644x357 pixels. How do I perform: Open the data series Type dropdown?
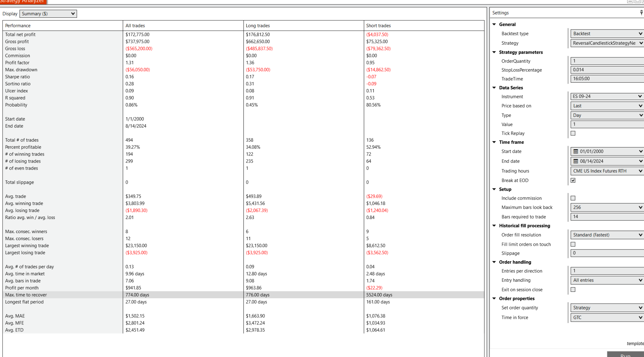[607, 115]
